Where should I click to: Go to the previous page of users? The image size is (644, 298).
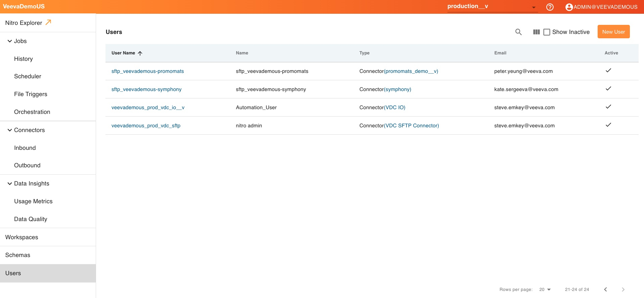click(x=605, y=289)
